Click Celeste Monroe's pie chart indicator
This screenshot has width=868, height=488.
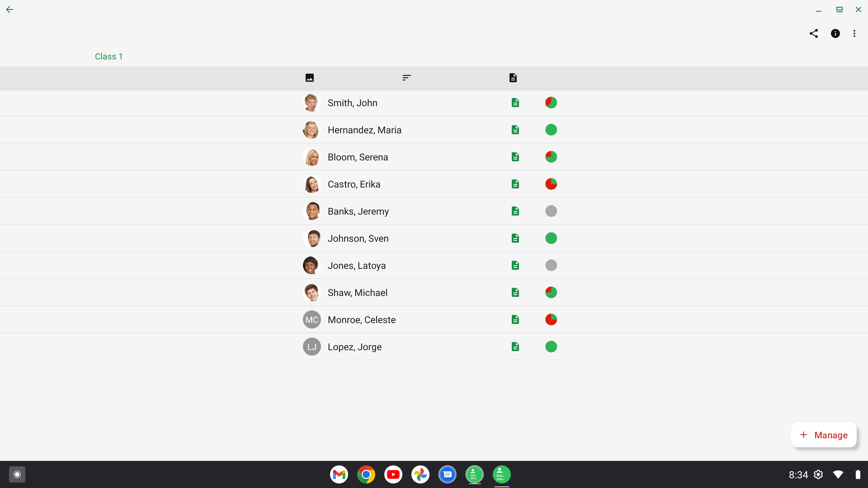551,320
